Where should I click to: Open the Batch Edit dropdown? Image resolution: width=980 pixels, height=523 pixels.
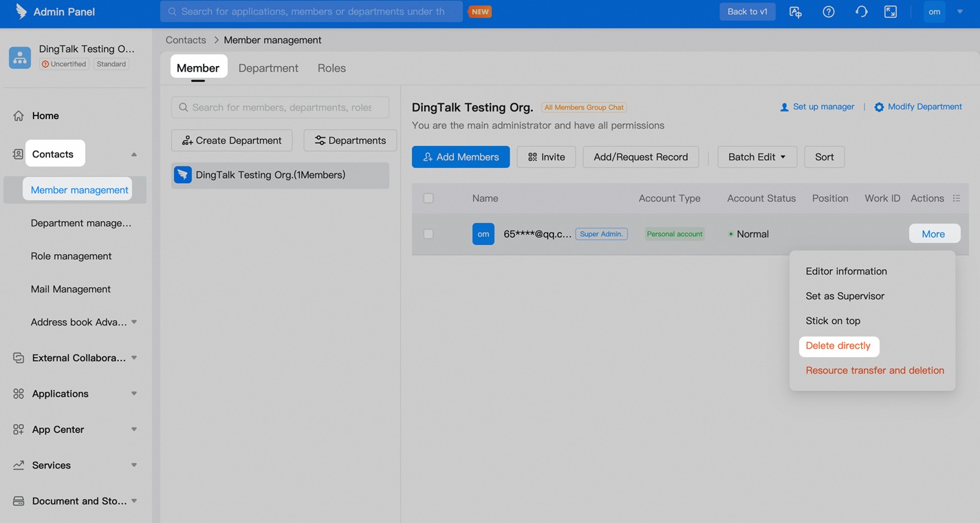(x=757, y=157)
